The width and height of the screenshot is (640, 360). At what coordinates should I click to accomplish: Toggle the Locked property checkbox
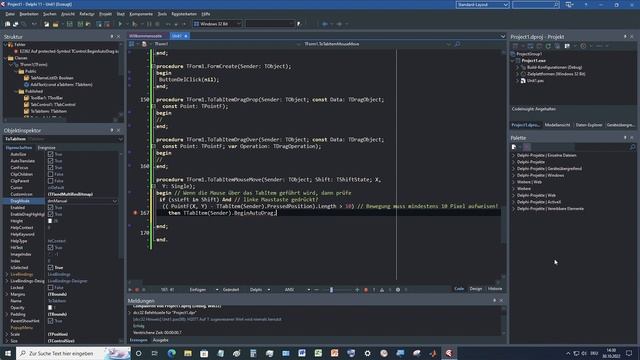coord(51,288)
